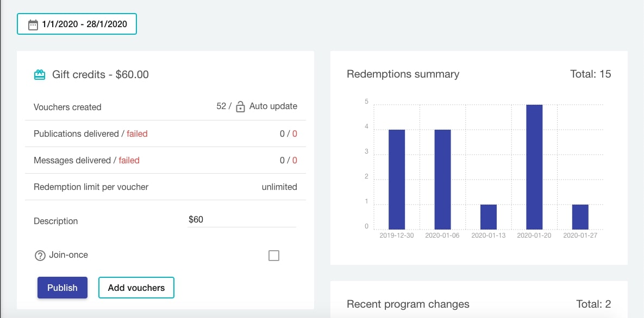Image resolution: width=644 pixels, height=318 pixels.
Task: Click the Join-once help question mark icon
Action: point(39,255)
